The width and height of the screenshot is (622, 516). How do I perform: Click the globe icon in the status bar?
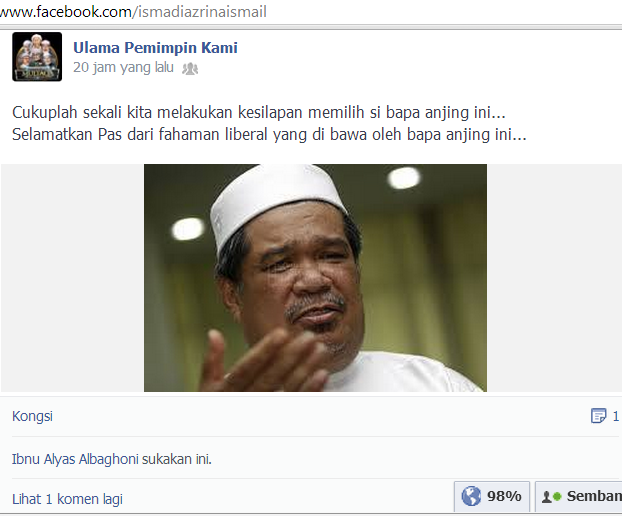coord(471,496)
